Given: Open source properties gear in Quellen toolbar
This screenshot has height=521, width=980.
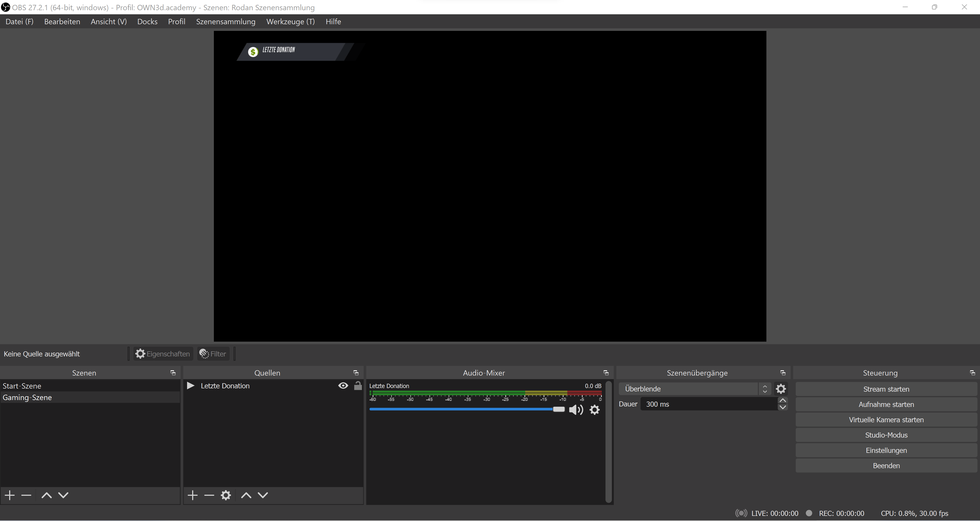Looking at the screenshot, I should pos(226,495).
